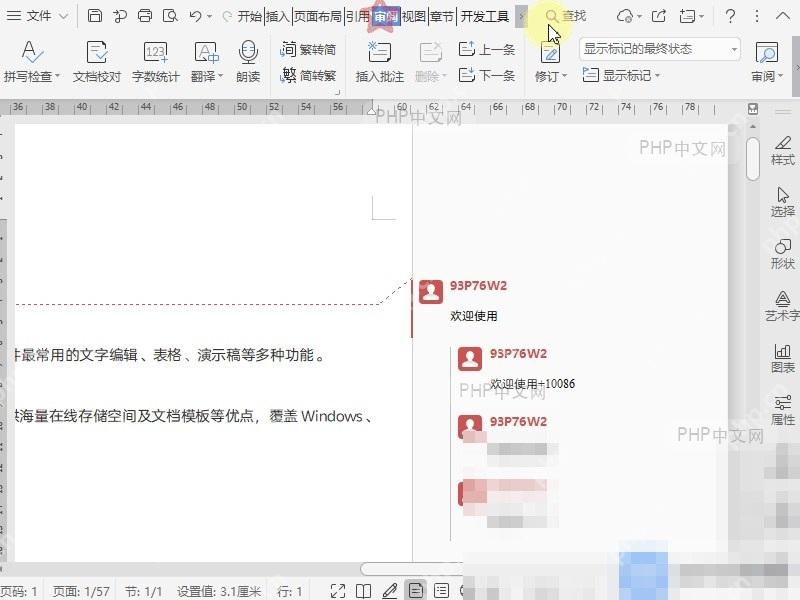Click the 页面: 1/57 status entry

pos(81,591)
